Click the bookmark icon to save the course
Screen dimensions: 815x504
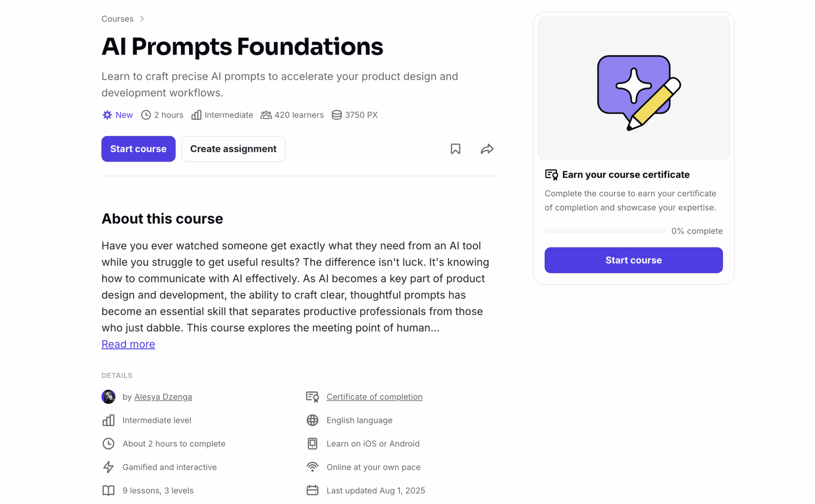(x=455, y=149)
